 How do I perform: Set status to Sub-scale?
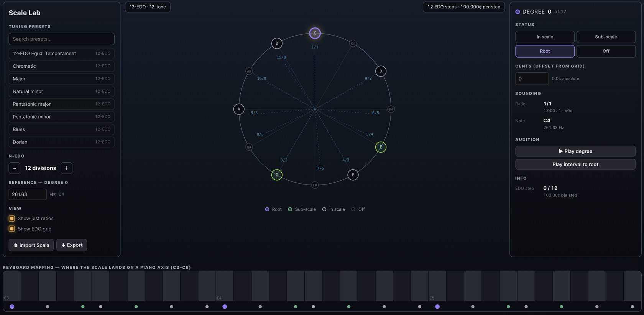(x=606, y=37)
